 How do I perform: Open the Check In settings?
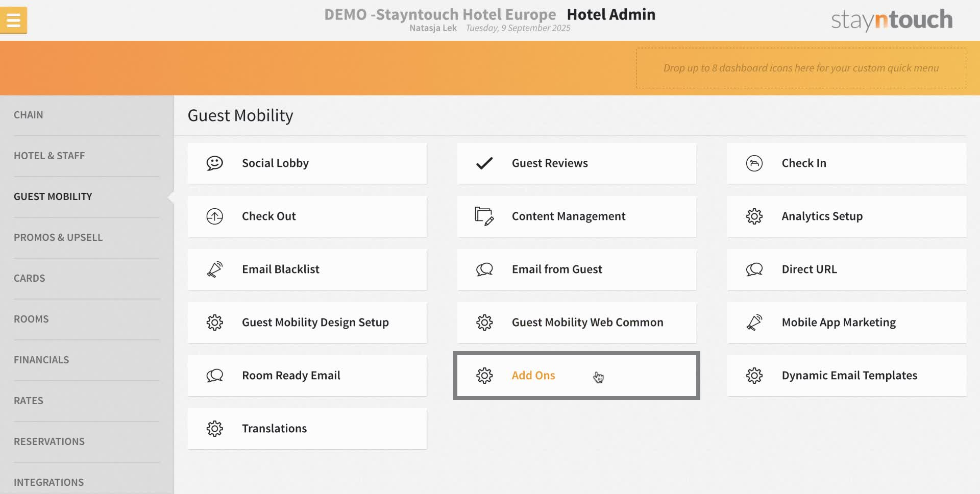pos(846,163)
